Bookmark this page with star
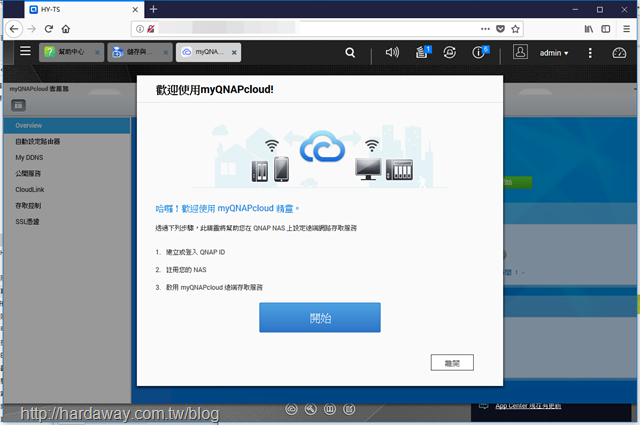This screenshot has width=640, height=425. coord(515,29)
